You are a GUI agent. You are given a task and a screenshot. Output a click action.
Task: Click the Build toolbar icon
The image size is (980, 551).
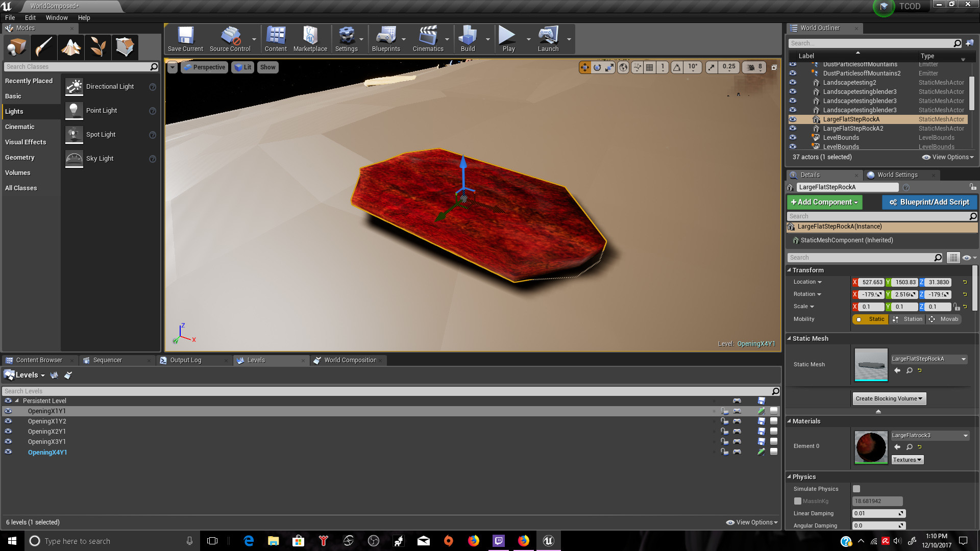tap(467, 38)
